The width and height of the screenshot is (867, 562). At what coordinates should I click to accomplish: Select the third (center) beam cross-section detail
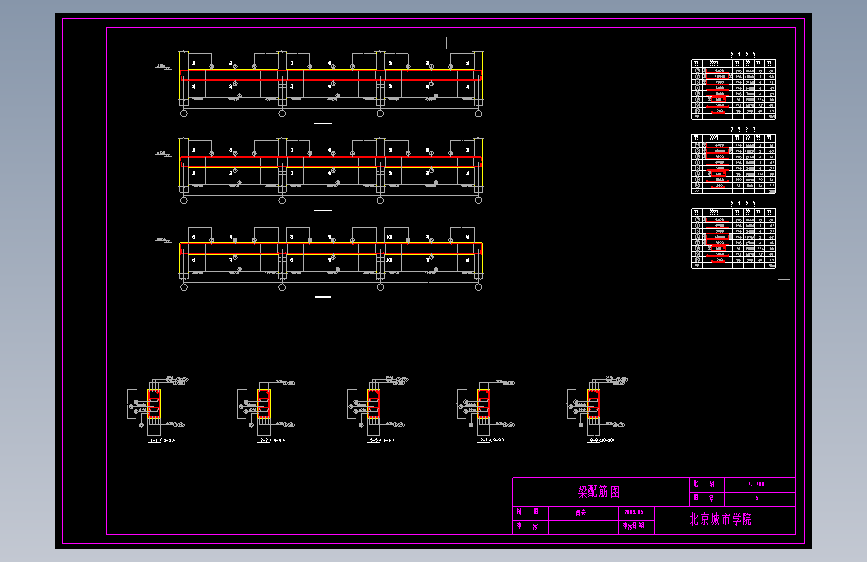coord(378,409)
